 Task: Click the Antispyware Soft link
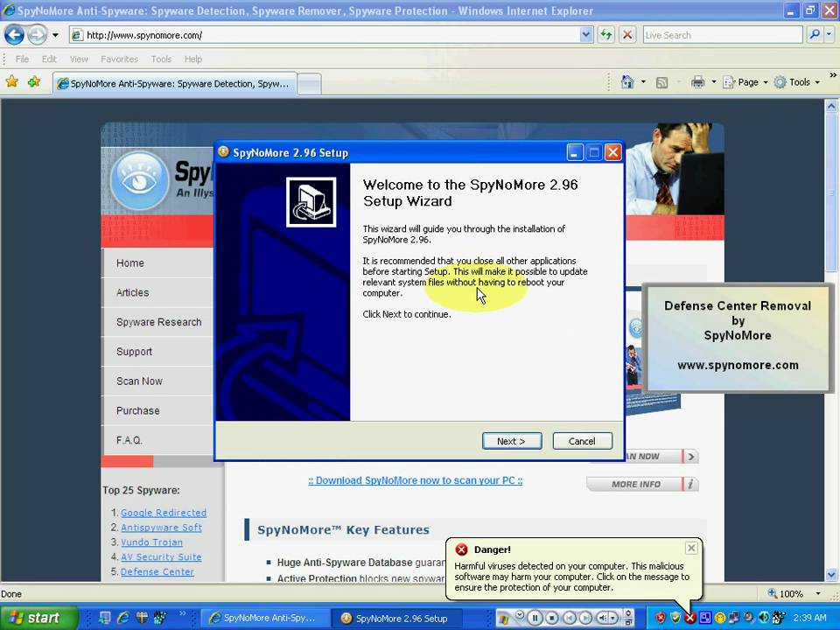pos(161,527)
